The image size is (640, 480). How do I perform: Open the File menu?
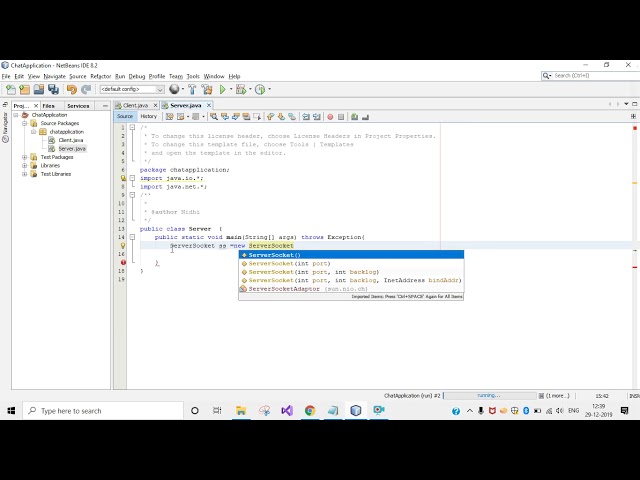(x=6, y=76)
